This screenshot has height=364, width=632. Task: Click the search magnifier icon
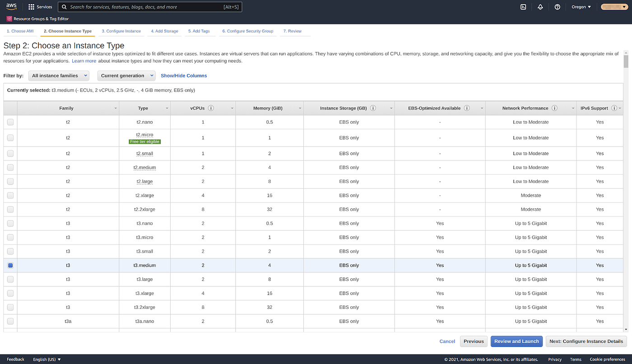(x=65, y=7)
